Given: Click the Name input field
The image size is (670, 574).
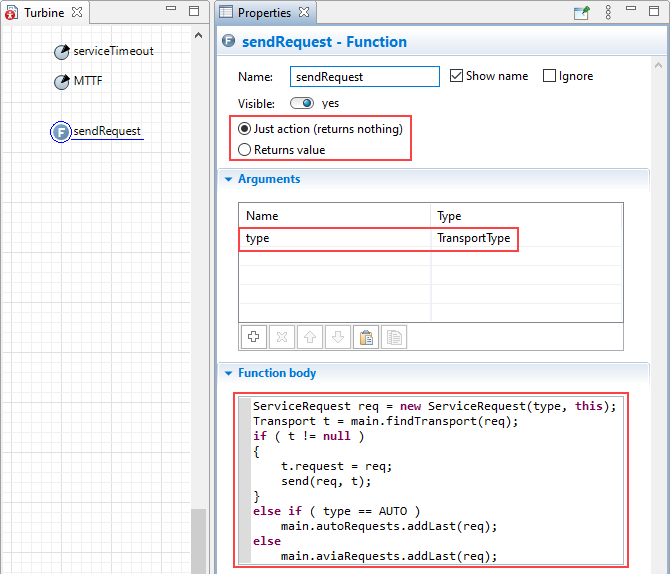Looking at the screenshot, I should [x=364, y=77].
